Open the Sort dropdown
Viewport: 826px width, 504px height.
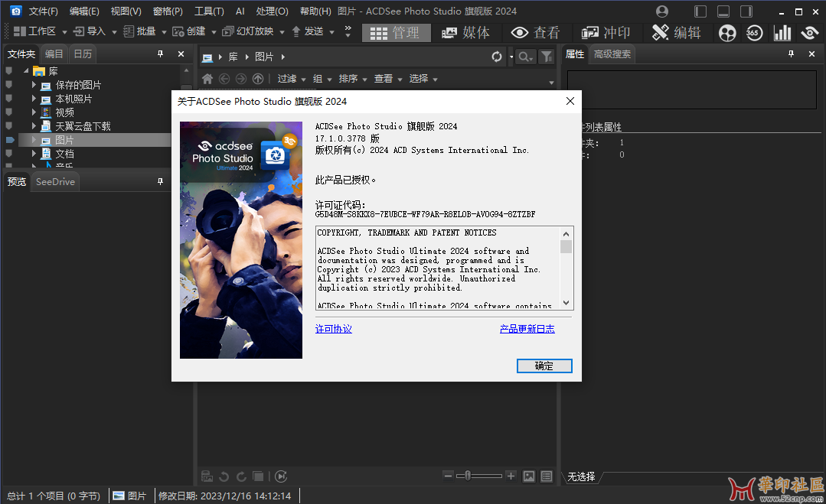point(352,79)
